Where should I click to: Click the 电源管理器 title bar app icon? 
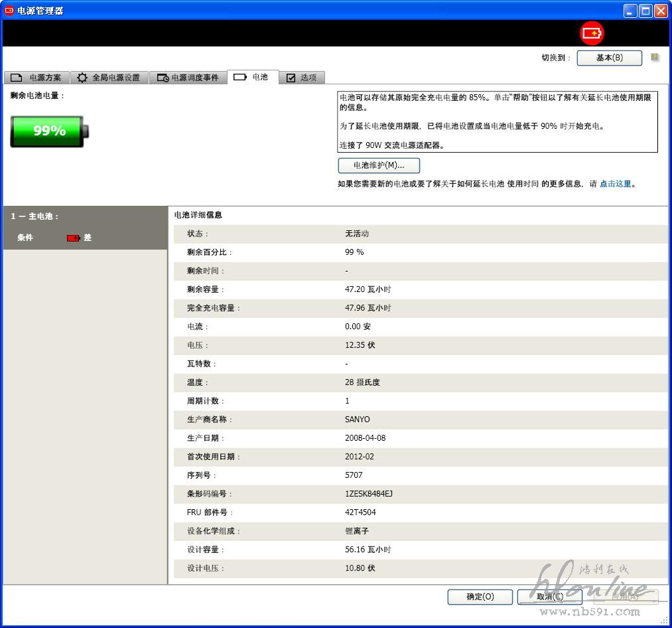pyautogui.click(x=9, y=11)
